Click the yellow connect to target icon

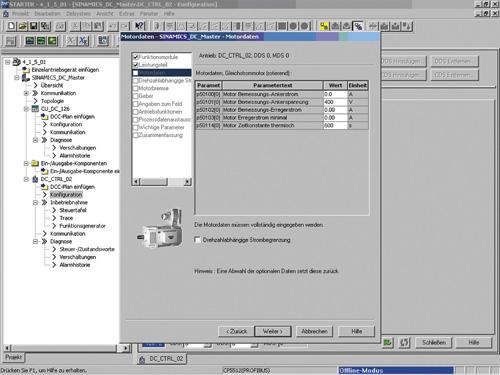[324, 26]
